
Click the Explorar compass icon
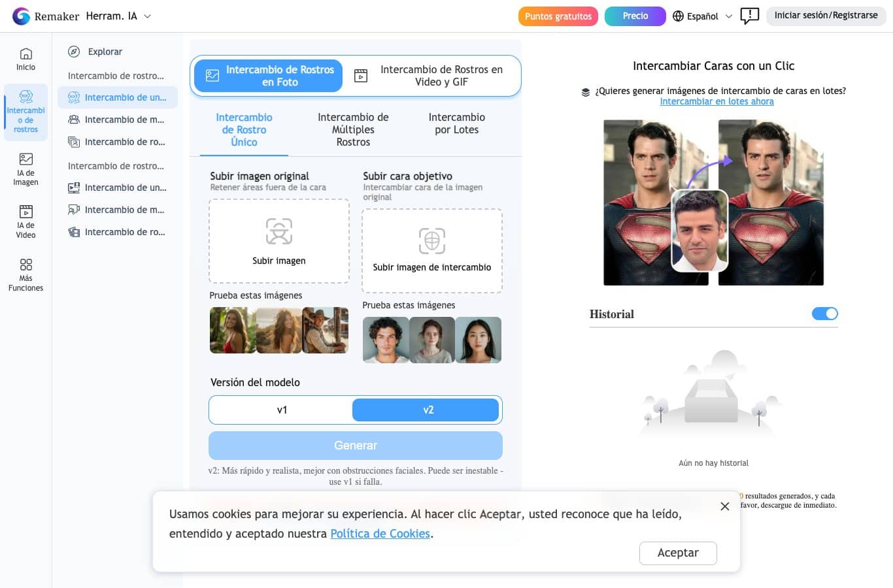tap(75, 52)
